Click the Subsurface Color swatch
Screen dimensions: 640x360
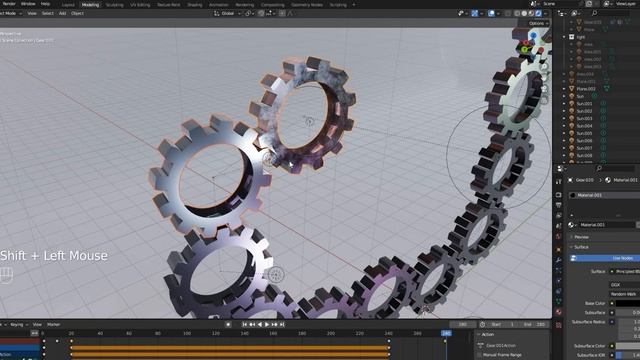click(x=628, y=346)
